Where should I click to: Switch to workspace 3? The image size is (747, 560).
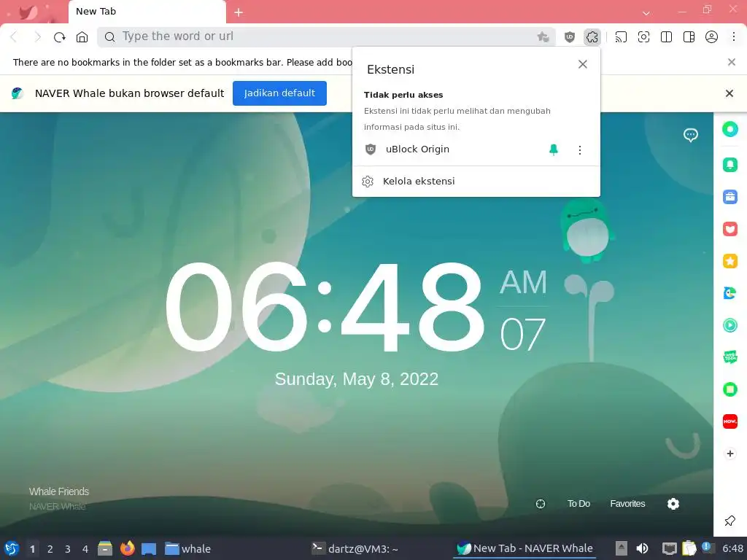(68, 549)
